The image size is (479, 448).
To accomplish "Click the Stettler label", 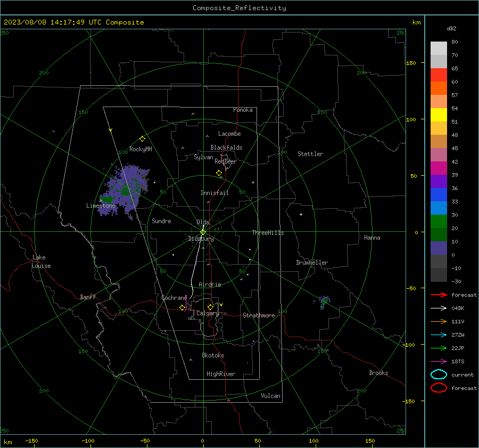I will (x=310, y=154).
